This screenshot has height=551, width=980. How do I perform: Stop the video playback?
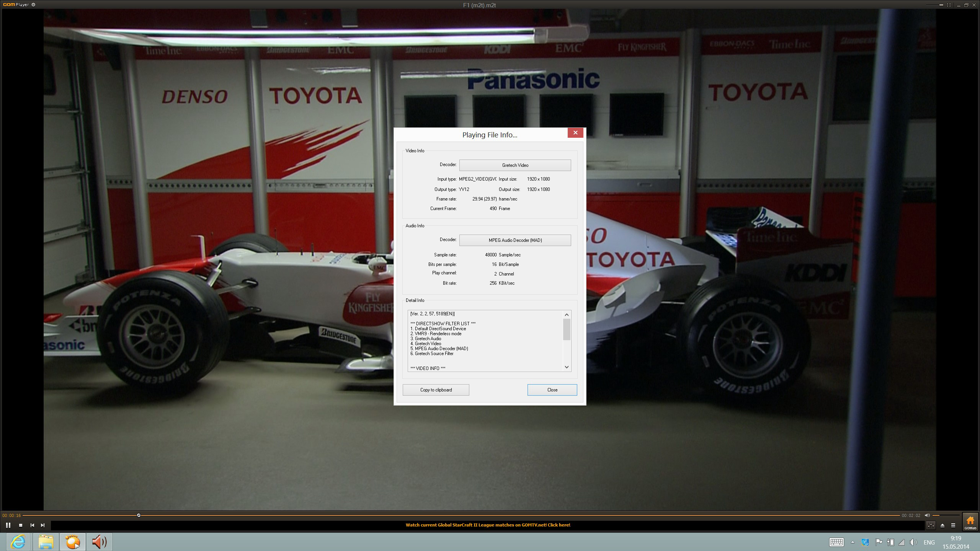[x=21, y=525]
